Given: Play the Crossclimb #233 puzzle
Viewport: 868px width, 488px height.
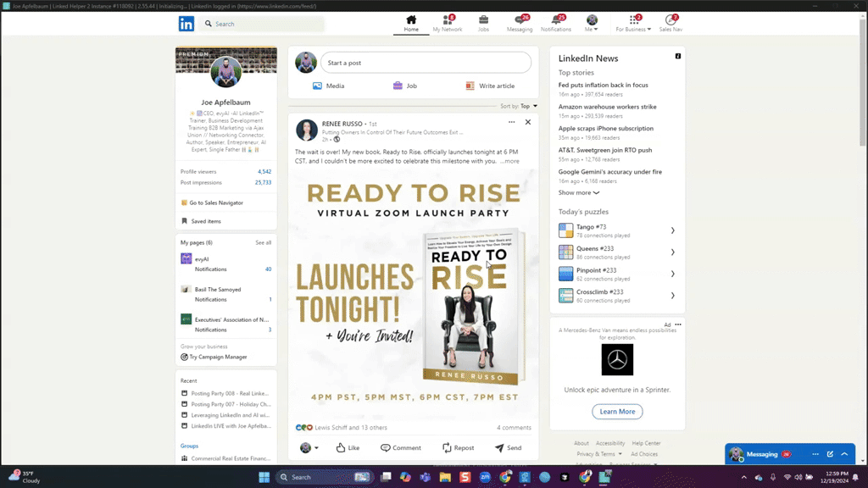Looking at the screenshot, I should [x=617, y=296].
